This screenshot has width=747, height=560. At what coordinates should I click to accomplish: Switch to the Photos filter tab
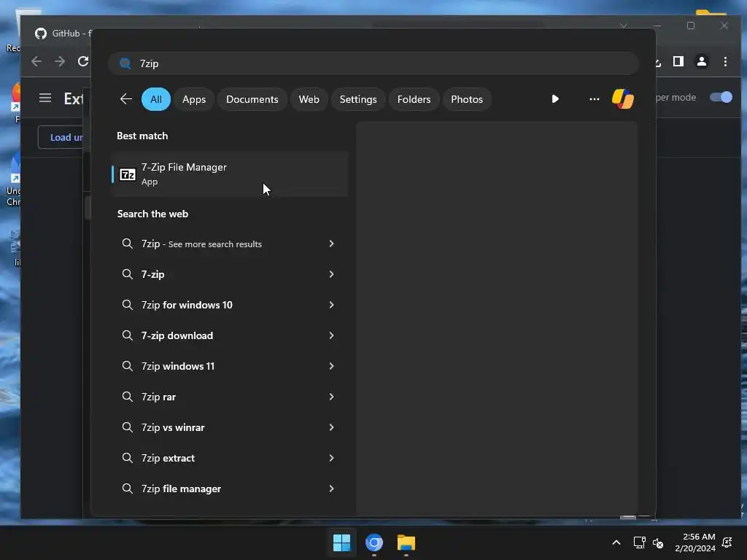point(467,99)
